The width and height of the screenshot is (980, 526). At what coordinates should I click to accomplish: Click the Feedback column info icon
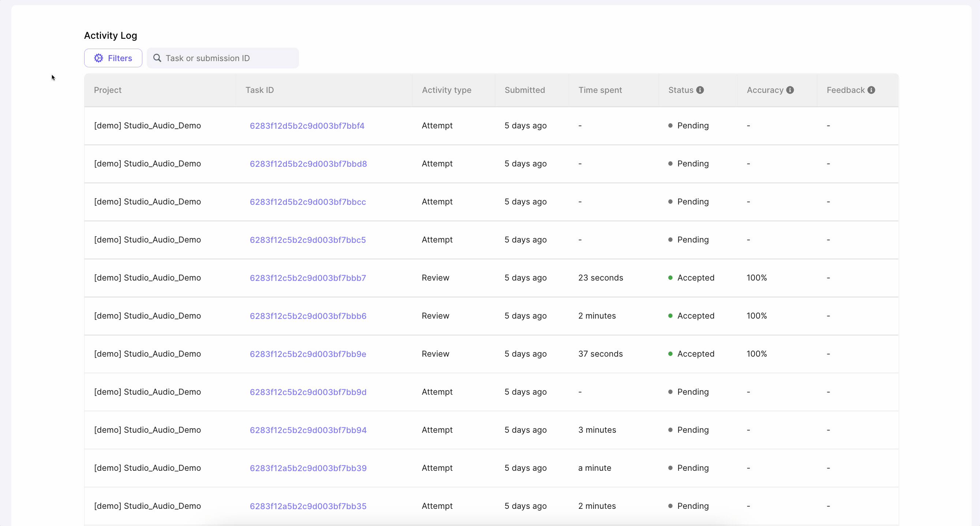pyautogui.click(x=871, y=90)
